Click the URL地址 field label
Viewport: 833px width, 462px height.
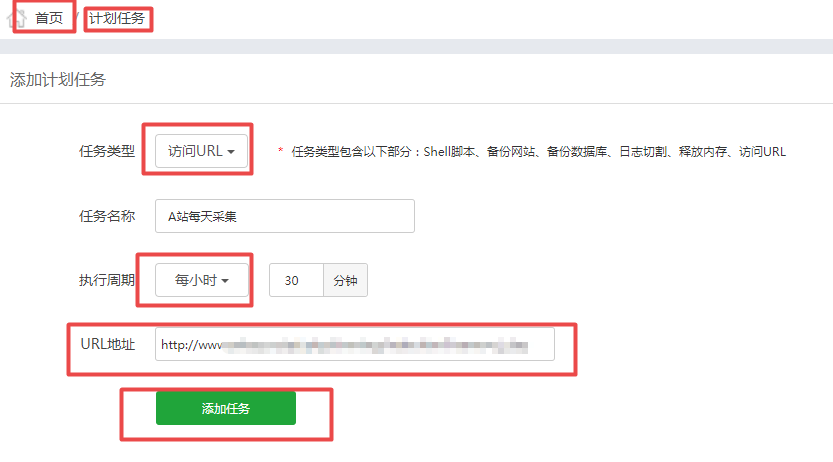[108, 344]
